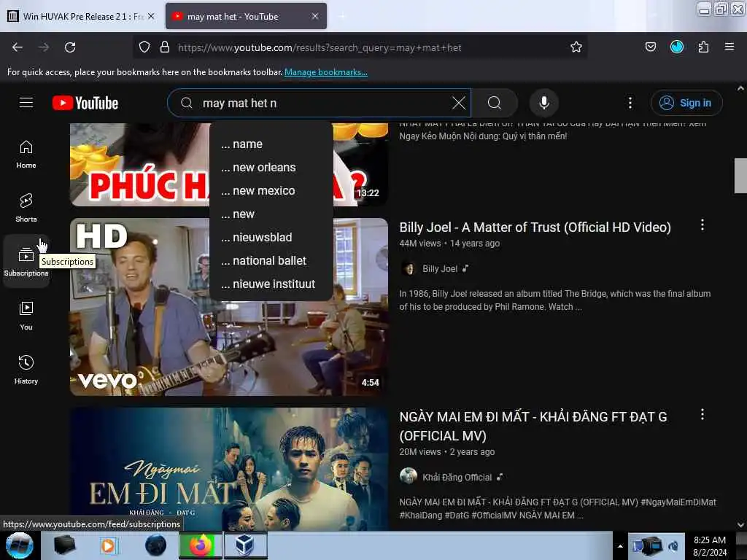
Task: Open more options for Billy Joel video
Action: tap(703, 225)
